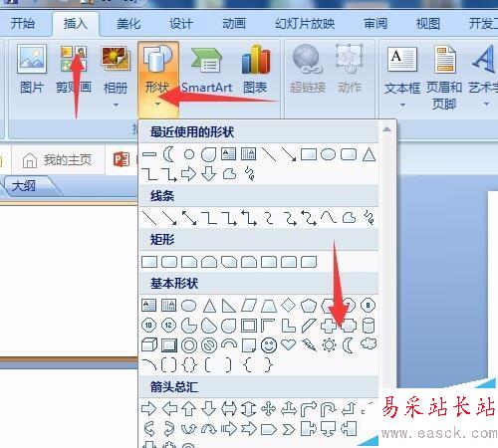Switch to the 美化 tab
The width and height of the screenshot is (498, 448).
[x=128, y=24]
